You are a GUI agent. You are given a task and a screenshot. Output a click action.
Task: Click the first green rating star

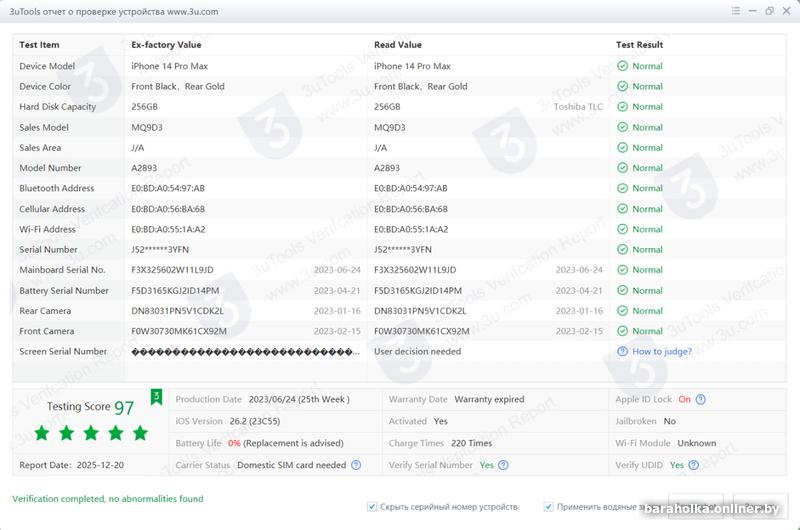coord(43,433)
